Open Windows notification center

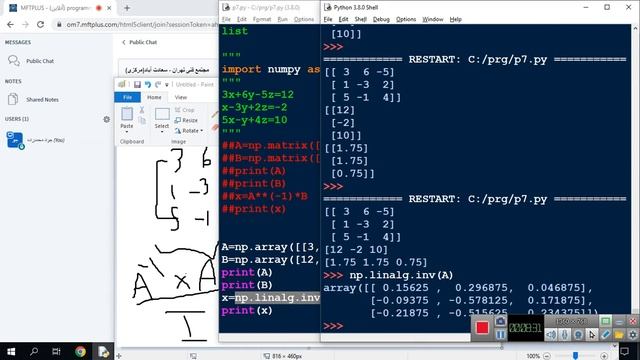tap(624, 351)
